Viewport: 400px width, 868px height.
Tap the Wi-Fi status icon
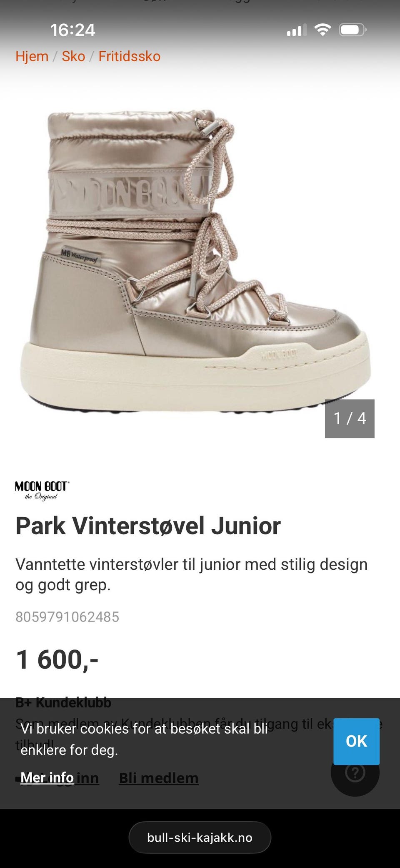coord(322,30)
